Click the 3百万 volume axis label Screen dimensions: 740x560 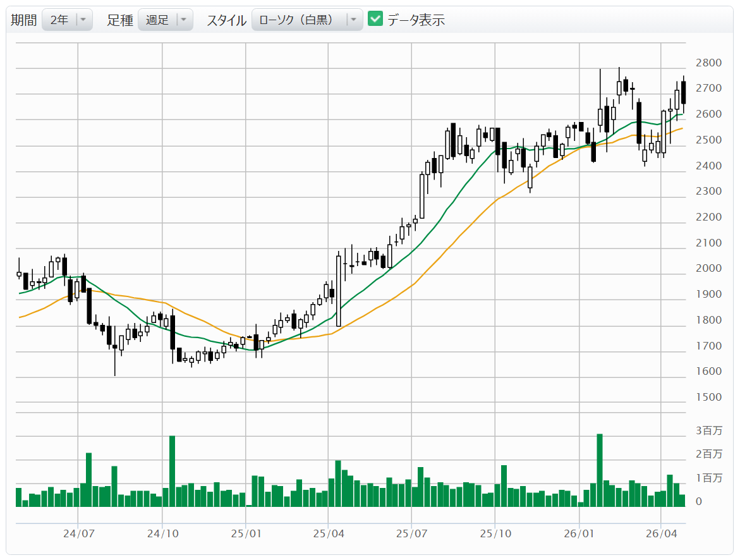tap(708, 431)
